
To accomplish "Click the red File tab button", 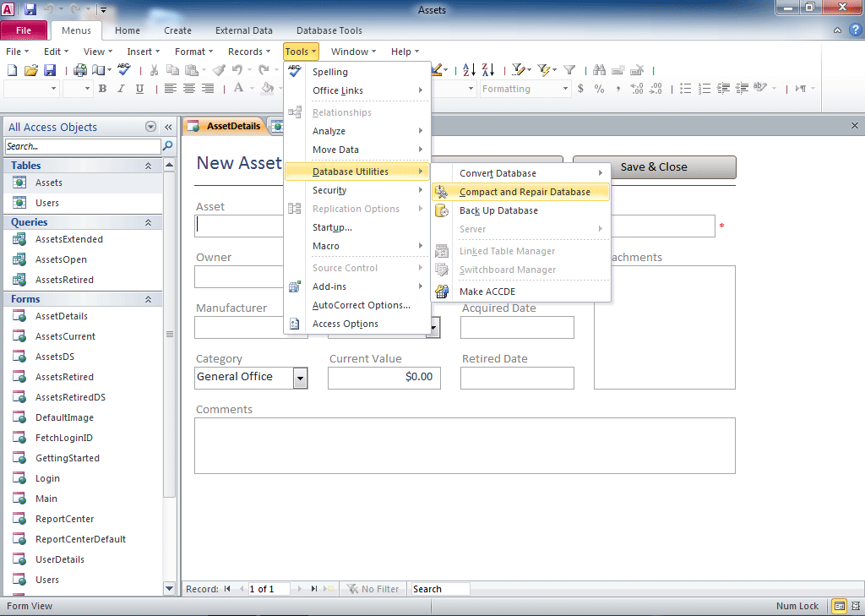I will coord(24,30).
